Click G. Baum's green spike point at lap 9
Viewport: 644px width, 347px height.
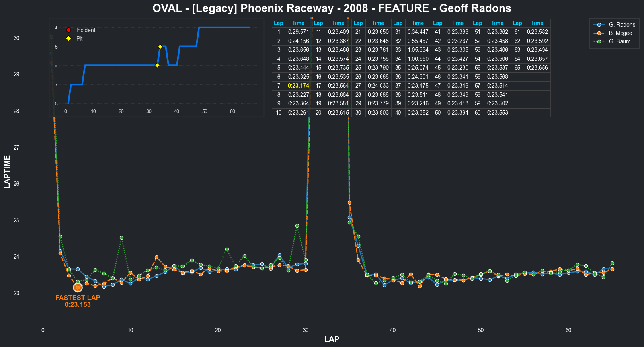121,238
